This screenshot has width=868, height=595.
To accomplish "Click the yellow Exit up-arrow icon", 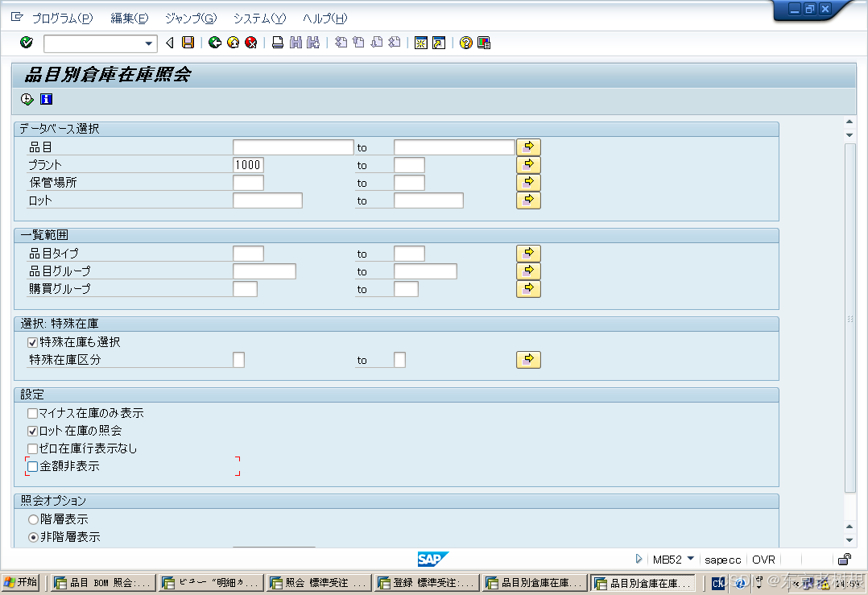I will (x=233, y=43).
